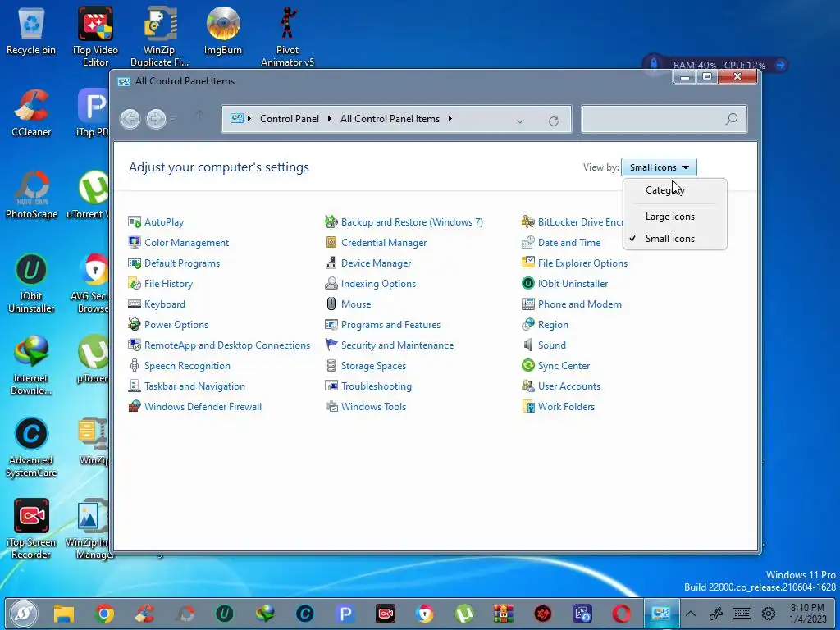The width and height of the screenshot is (840, 630).
Task: Click the Region globe icon
Action: (527, 325)
